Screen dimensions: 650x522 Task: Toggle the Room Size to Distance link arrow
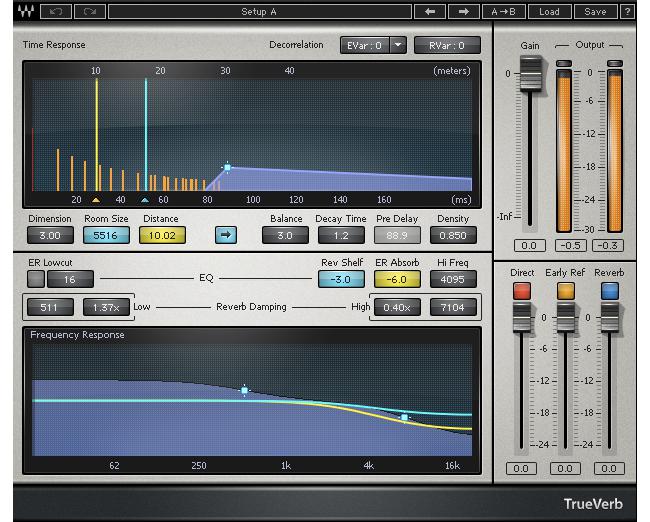tap(226, 235)
